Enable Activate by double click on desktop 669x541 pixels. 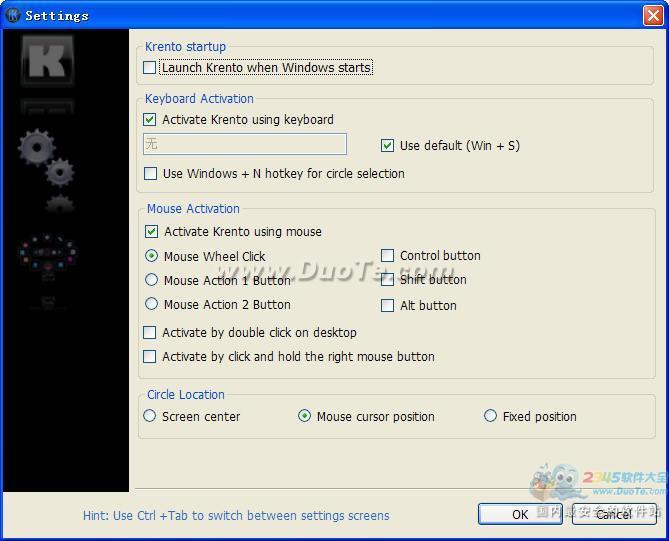(150, 333)
